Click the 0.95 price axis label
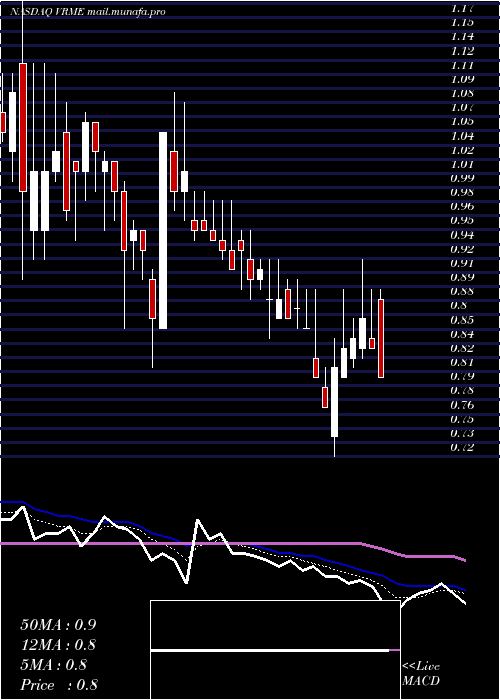 [462, 221]
